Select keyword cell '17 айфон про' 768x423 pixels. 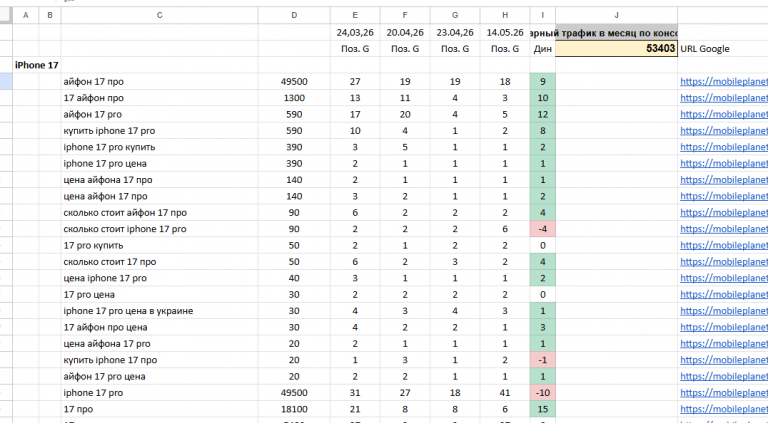(x=160, y=98)
